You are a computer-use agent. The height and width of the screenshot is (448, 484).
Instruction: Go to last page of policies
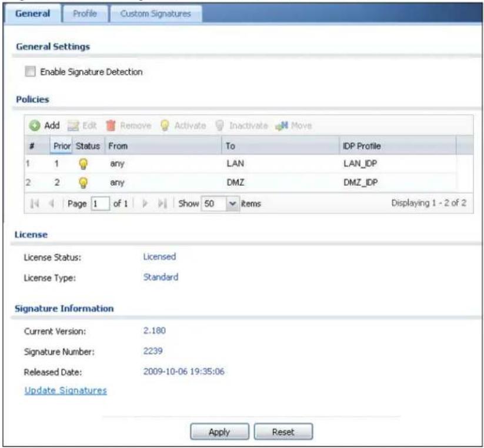pos(162,203)
